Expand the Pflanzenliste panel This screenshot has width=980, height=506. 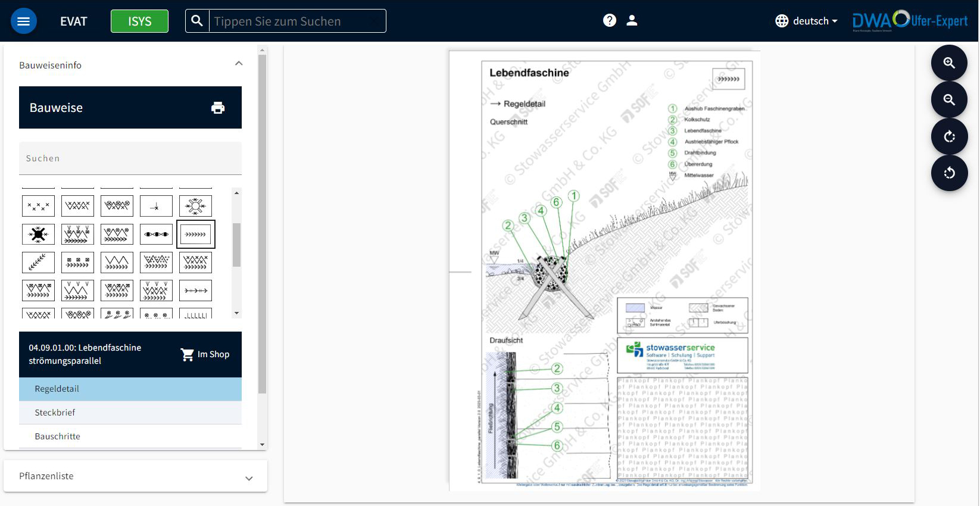click(249, 478)
